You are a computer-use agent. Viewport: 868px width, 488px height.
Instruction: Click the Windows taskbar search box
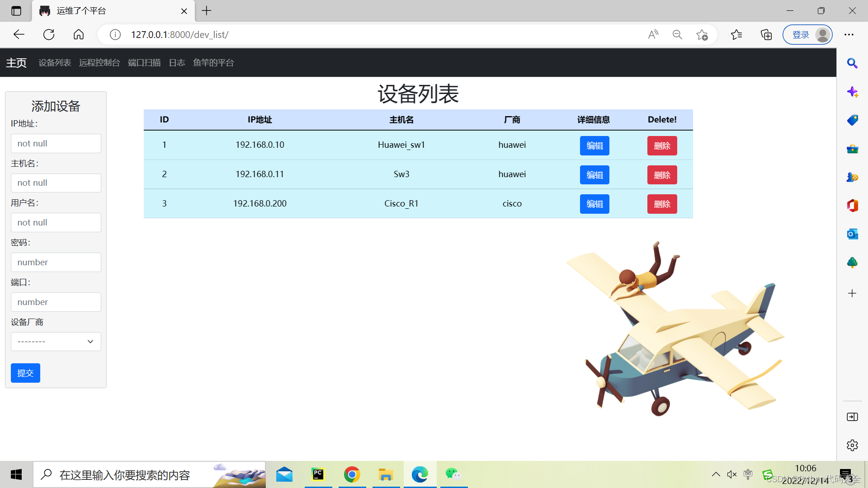pos(149,474)
